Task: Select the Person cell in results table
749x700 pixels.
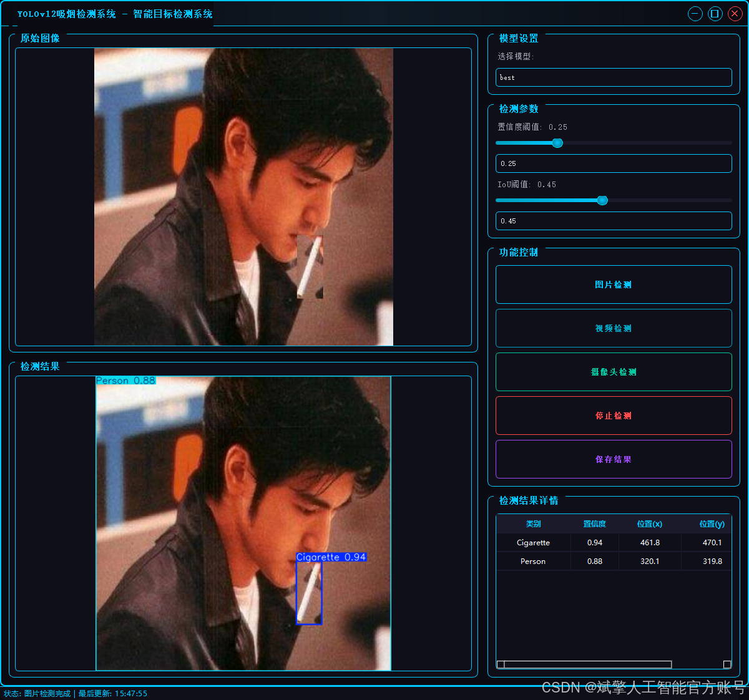Action: (x=534, y=561)
